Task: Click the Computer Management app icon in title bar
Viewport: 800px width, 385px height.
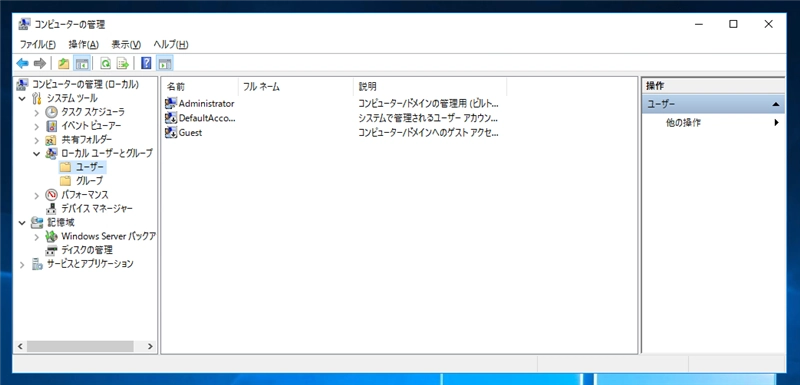Action: coord(24,24)
